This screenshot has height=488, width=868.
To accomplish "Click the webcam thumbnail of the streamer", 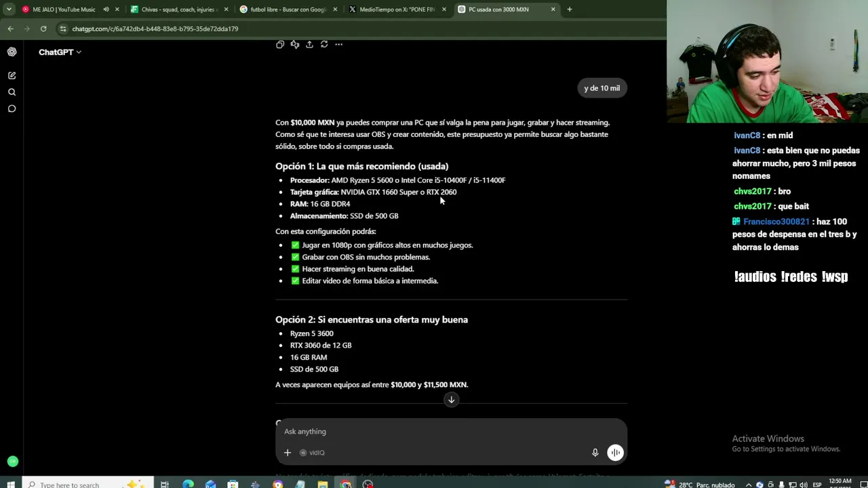I will 767,61.
